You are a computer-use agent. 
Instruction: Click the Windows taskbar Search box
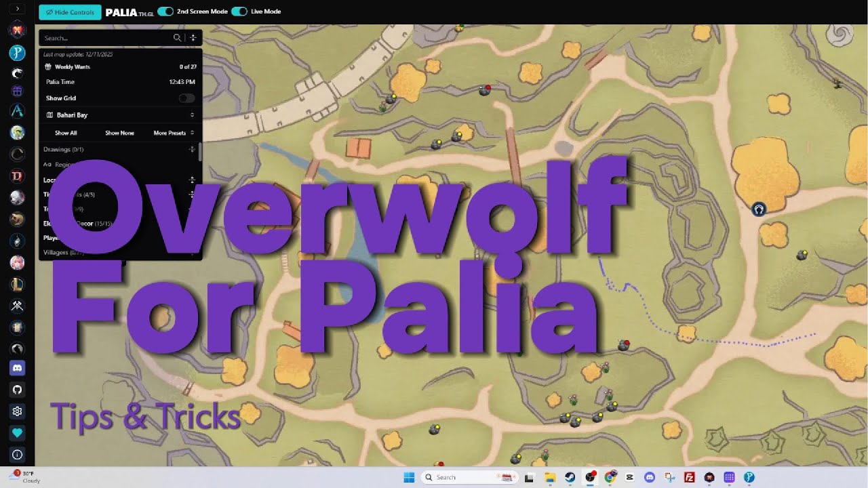pos(469,477)
